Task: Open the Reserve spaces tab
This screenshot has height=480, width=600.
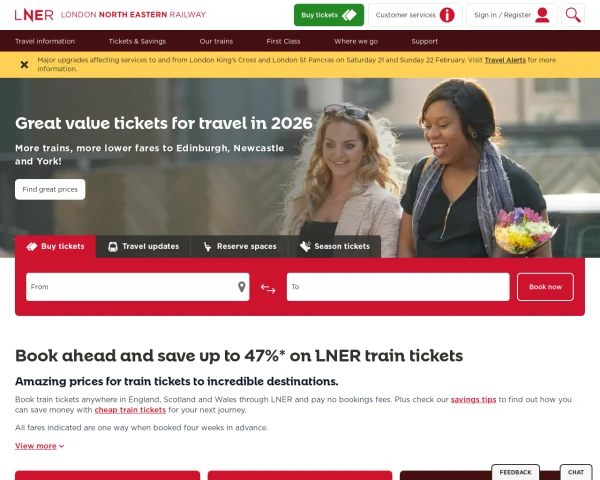Action: click(x=240, y=247)
